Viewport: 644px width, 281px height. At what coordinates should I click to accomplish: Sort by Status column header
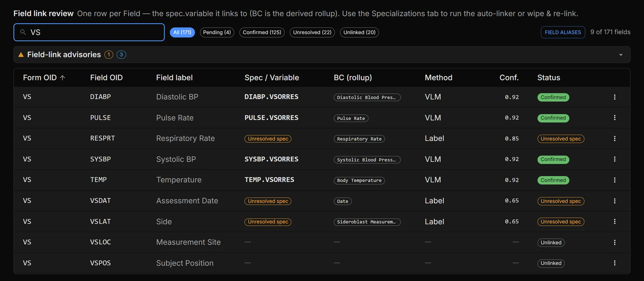(549, 78)
